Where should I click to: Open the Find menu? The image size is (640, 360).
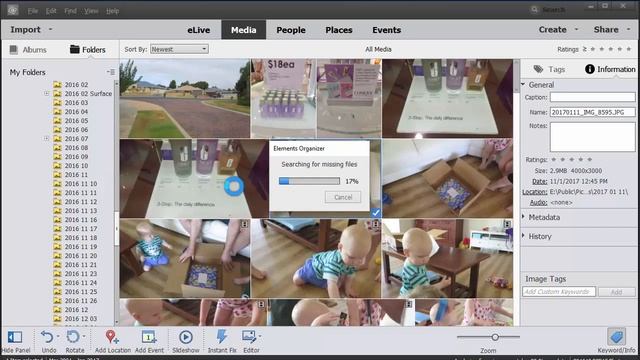click(x=70, y=11)
